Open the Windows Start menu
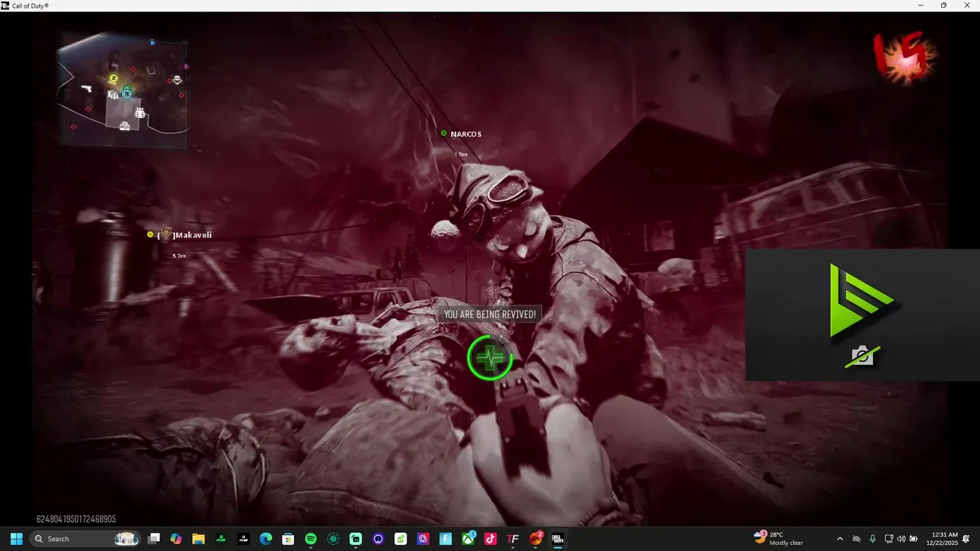 (16, 539)
